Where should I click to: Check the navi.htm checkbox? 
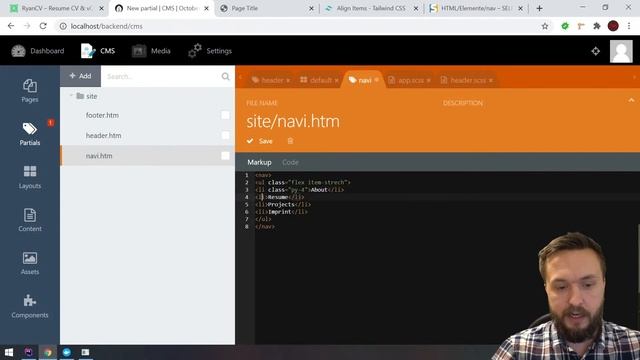(225, 156)
